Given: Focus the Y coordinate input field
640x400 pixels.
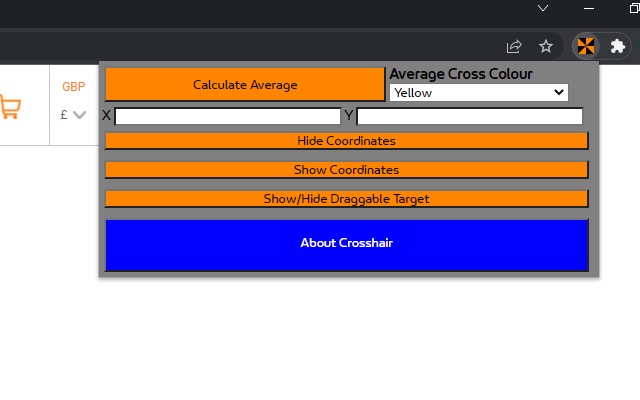Looking at the screenshot, I should click(x=469, y=117).
